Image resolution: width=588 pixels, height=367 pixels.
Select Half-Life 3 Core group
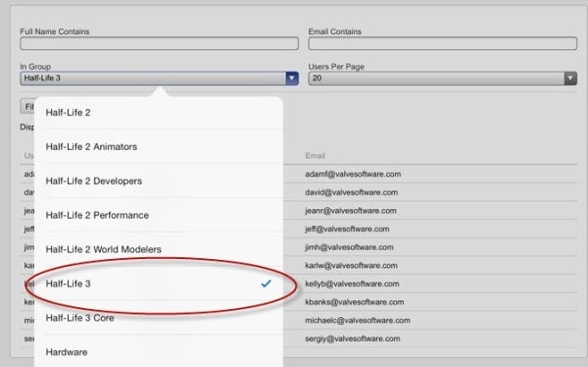click(159, 318)
